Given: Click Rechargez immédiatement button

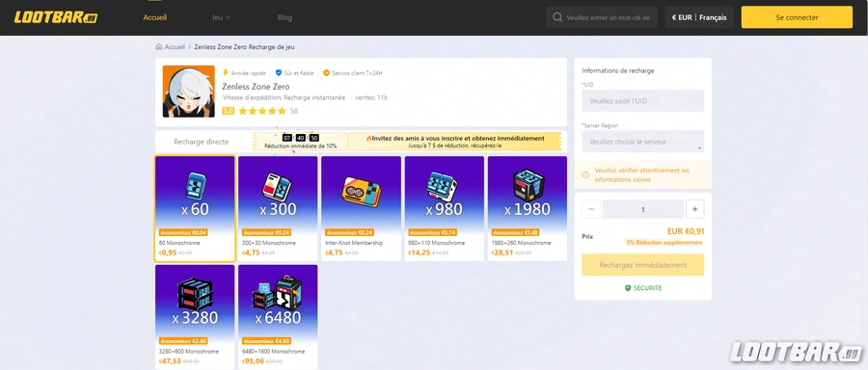Looking at the screenshot, I should (x=643, y=265).
